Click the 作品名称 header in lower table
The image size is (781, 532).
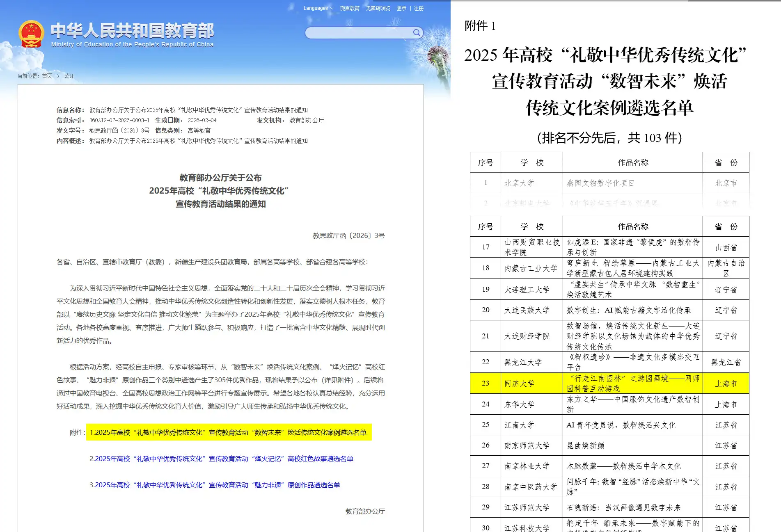633,226
